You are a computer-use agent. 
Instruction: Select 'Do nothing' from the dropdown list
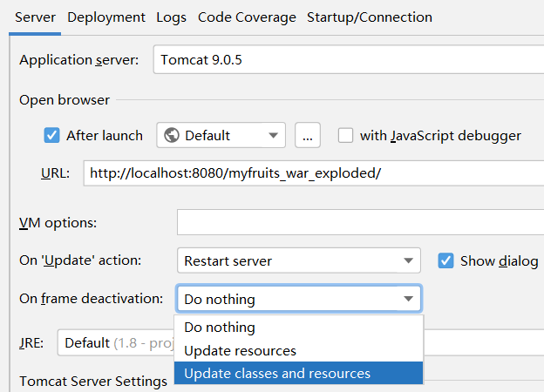(299, 328)
